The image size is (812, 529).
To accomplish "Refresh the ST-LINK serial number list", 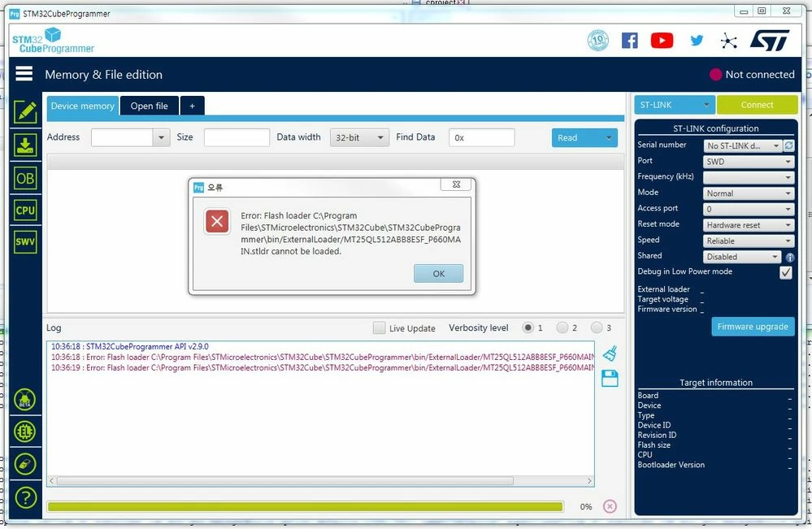I will (788, 146).
